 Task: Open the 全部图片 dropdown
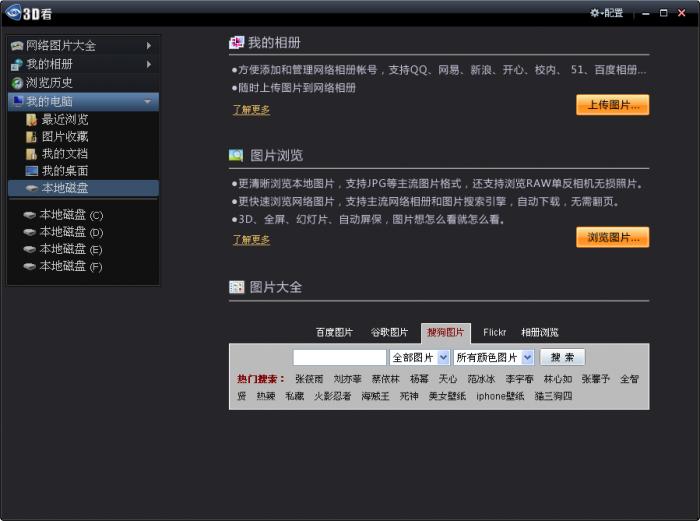[420, 357]
